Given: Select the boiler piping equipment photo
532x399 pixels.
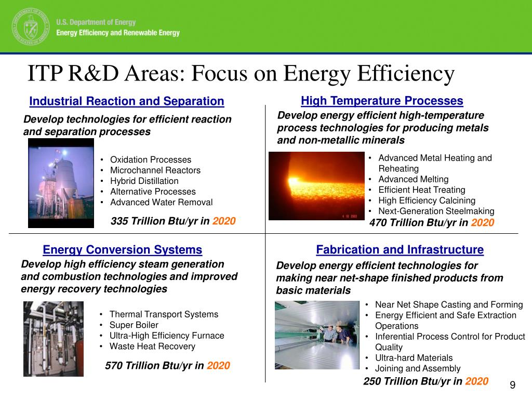Looking at the screenshot, I should pyautogui.click(x=54, y=339).
